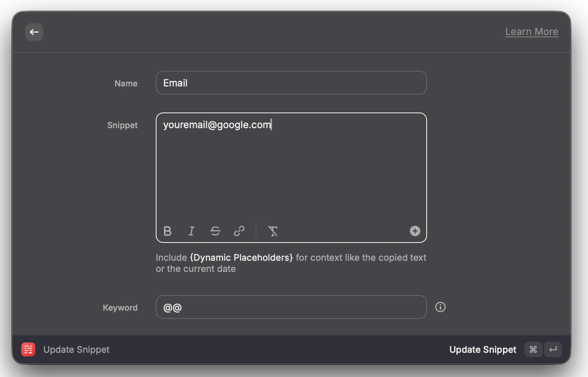Toggle strikethrough formatting in snippet toolbar
This screenshot has height=377, width=588.
pos(215,231)
